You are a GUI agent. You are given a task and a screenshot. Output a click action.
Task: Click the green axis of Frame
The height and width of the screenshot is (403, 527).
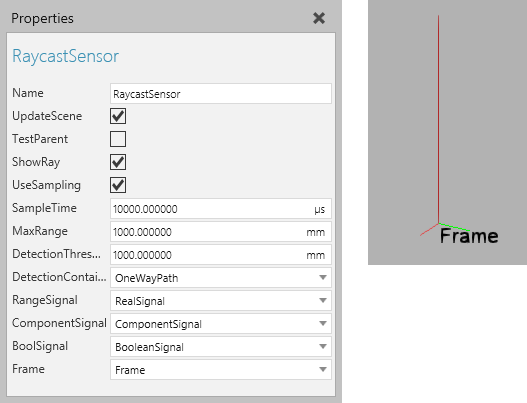pyautogui.click(x=454, y=227)
